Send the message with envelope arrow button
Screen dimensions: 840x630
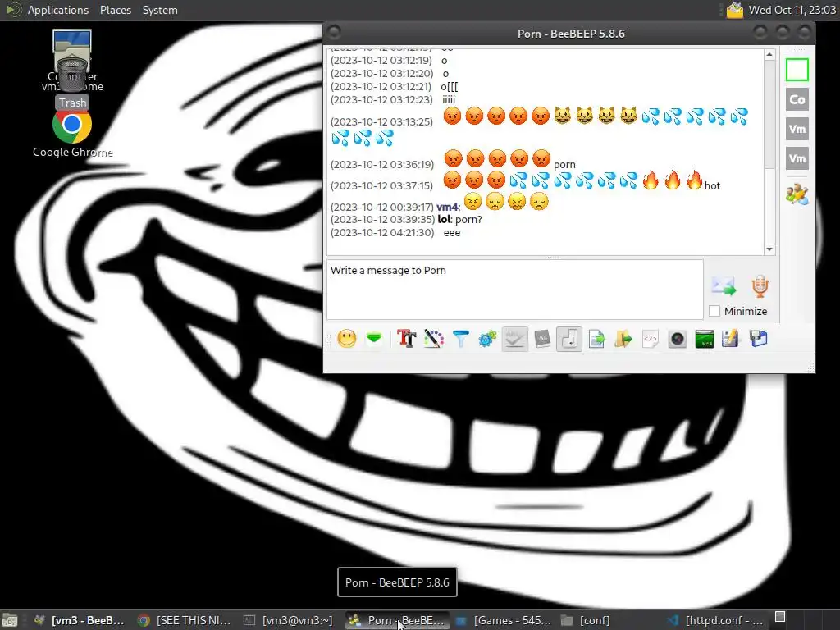(724, 286)
